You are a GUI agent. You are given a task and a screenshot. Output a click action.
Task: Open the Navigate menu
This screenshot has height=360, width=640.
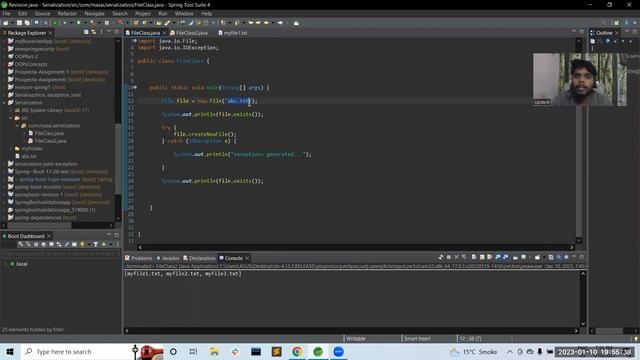95,13
